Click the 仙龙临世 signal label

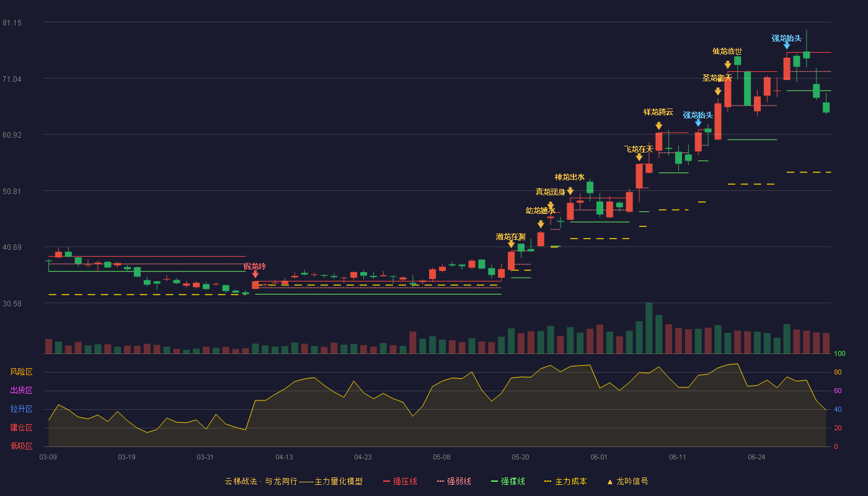pos(727,51)
